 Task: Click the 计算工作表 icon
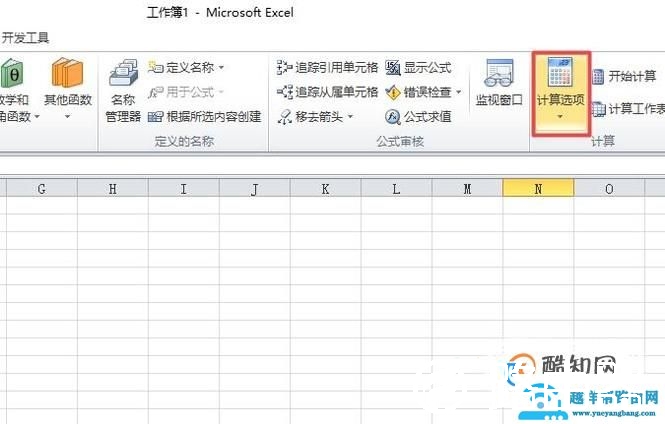click(598, 109)
